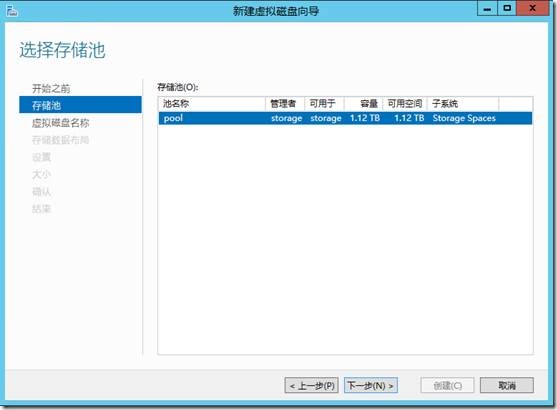This screenshot has width=557, height=410.
Task: Select the pool row name cell
Action: (x=173, y=118)
